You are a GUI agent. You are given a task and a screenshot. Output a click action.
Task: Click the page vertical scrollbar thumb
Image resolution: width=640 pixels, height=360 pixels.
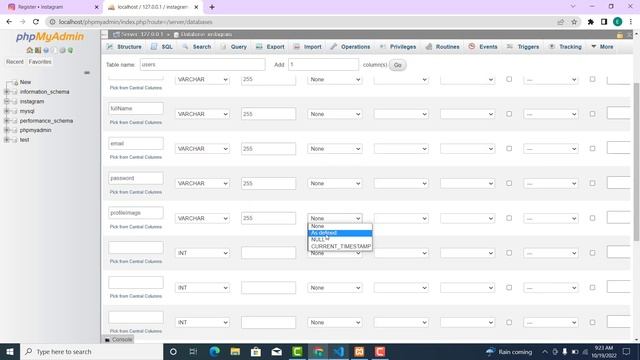(x=636, y=161)
